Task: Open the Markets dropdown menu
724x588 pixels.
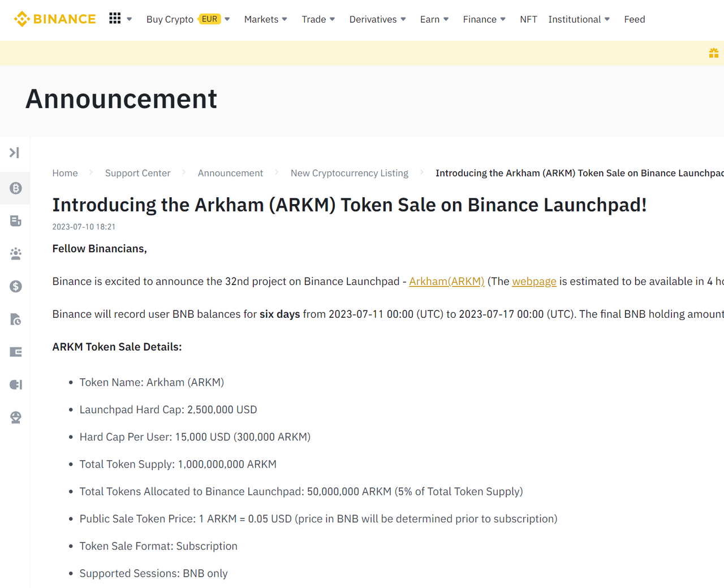Action: point(266,19)
